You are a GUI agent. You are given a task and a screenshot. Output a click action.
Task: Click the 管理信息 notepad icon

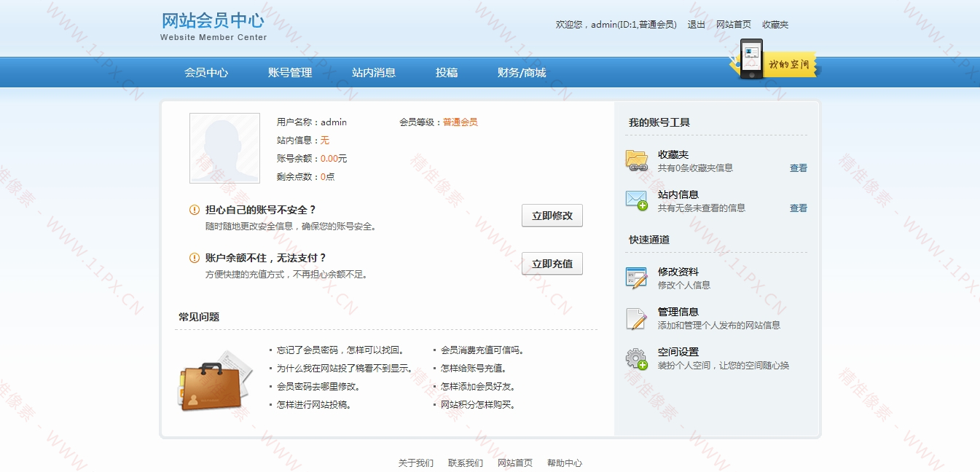[637, 318]
